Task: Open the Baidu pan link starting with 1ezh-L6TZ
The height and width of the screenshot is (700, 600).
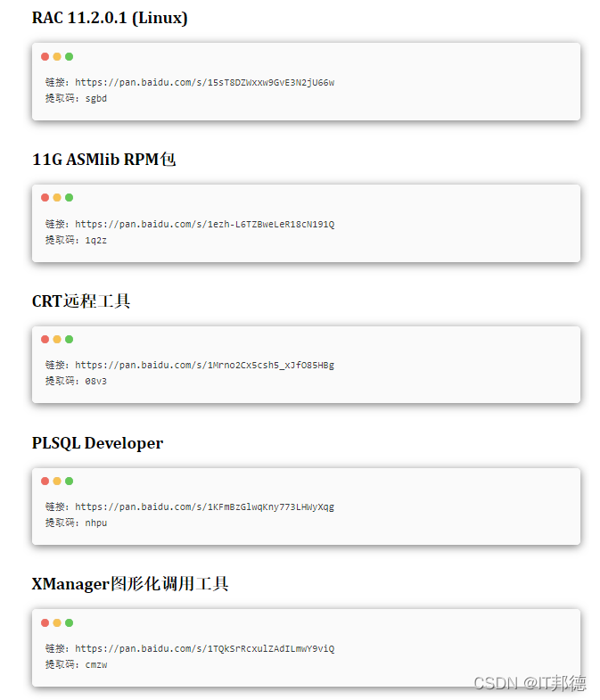Action: tap(204, 224)
